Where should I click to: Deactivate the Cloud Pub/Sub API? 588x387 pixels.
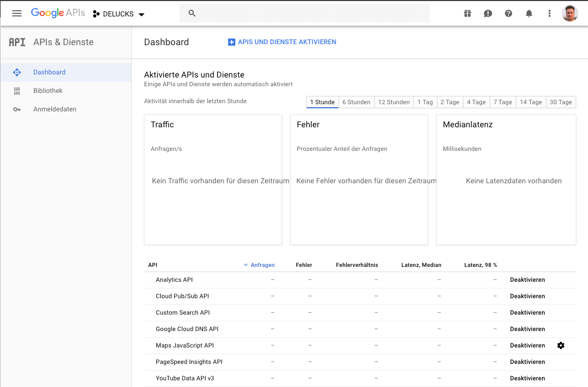point(527,296)
